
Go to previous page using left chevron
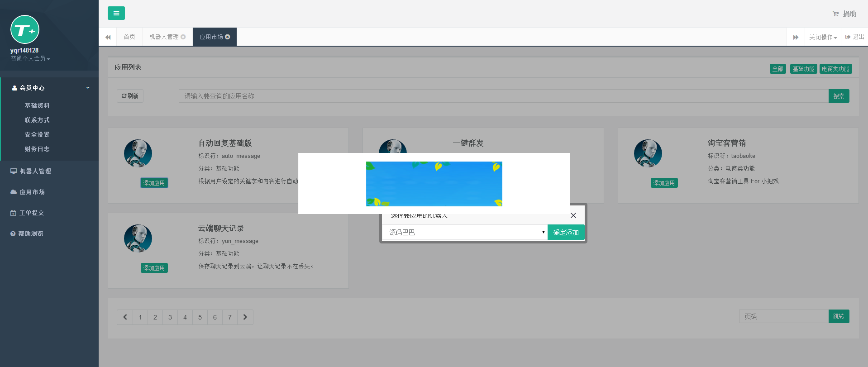[x=125, y=317]
